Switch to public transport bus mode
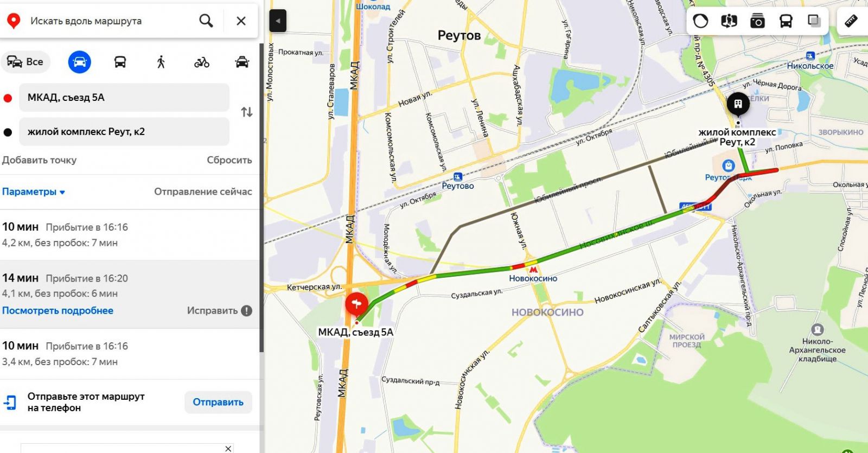The width and height of the screenshot is (868, 453). pos(120,62)
